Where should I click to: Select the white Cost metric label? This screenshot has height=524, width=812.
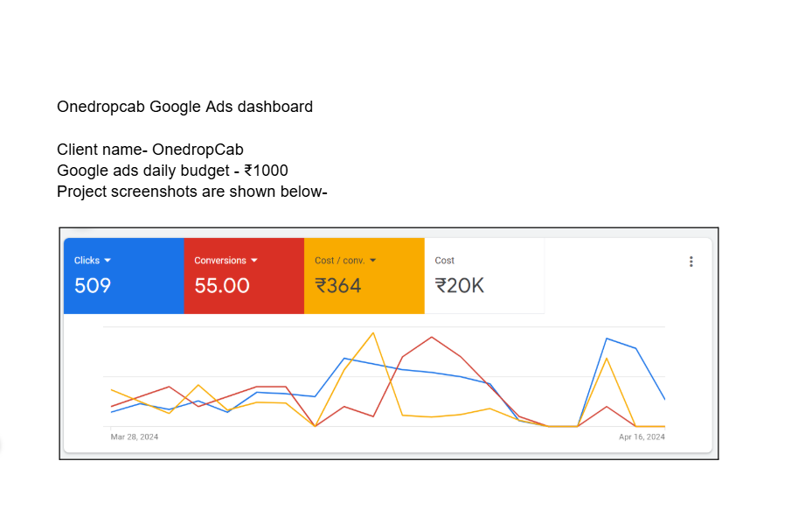[x=444, y=260]
